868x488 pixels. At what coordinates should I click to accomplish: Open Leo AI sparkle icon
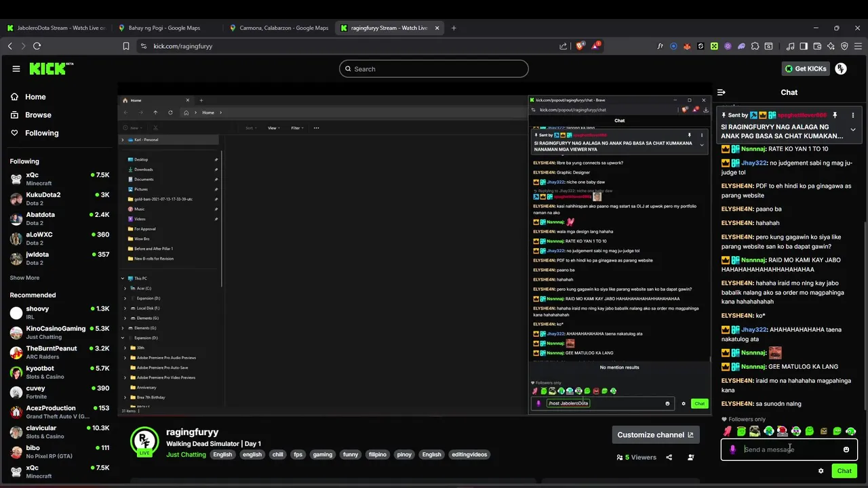coord(831,46)
